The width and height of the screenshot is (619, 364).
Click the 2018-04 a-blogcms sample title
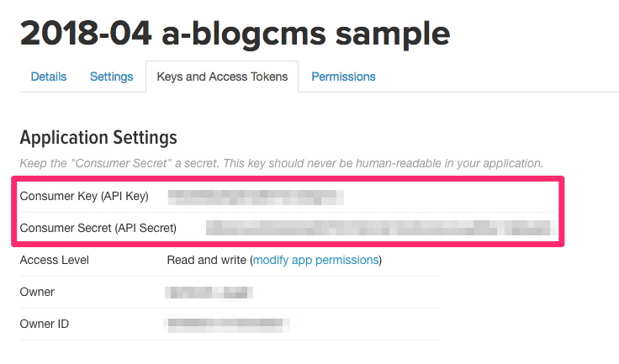[x=235, y=33]
